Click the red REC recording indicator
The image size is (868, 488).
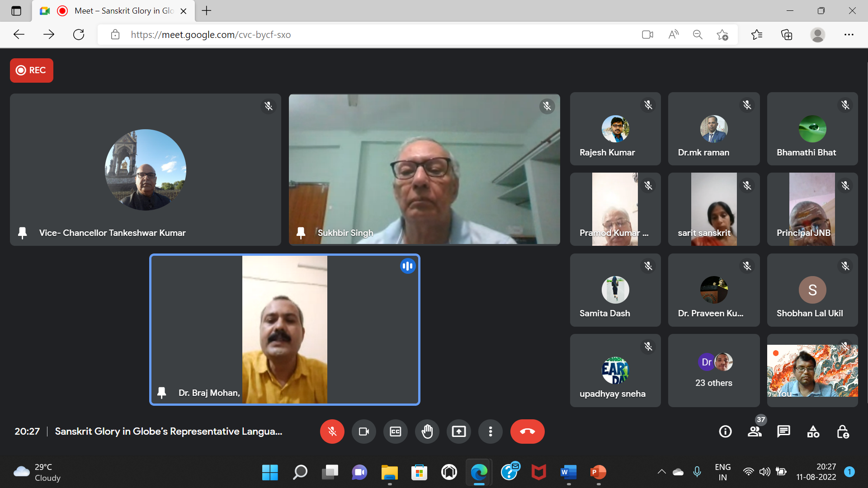tap(32, 70)
